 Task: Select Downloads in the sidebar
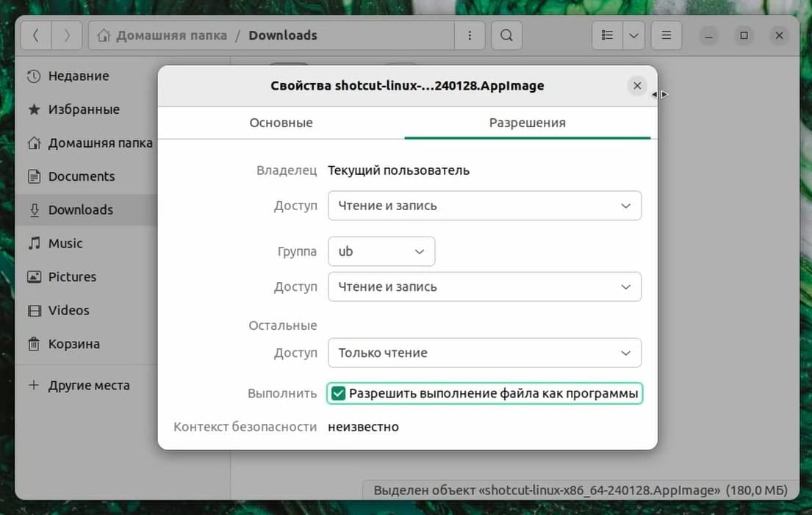(x=86, y=209)
